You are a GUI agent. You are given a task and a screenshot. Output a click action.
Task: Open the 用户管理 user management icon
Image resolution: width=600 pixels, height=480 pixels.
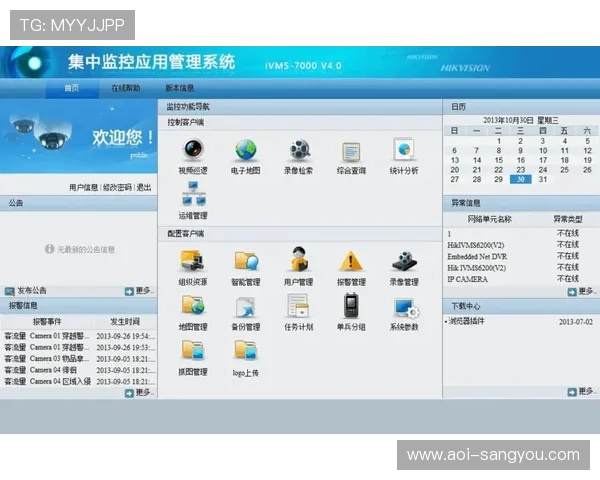298,260
